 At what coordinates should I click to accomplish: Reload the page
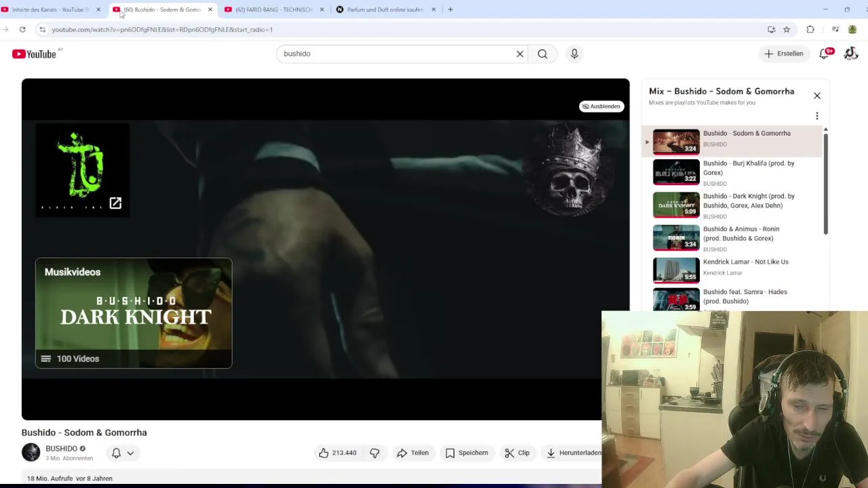click(x=22, y=30)
